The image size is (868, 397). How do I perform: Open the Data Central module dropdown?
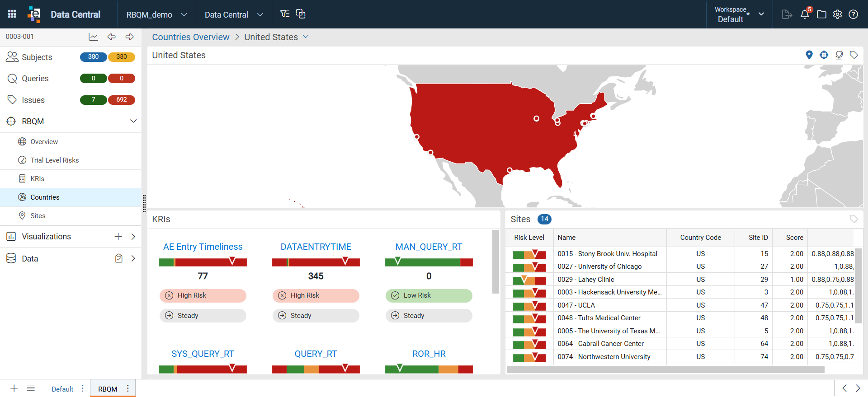[234, 14]
